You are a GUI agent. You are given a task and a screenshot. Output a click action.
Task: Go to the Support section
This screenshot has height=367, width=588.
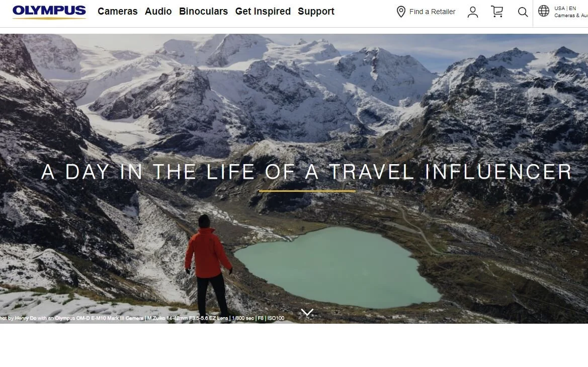pyautogui.click(x=316, y=11)
